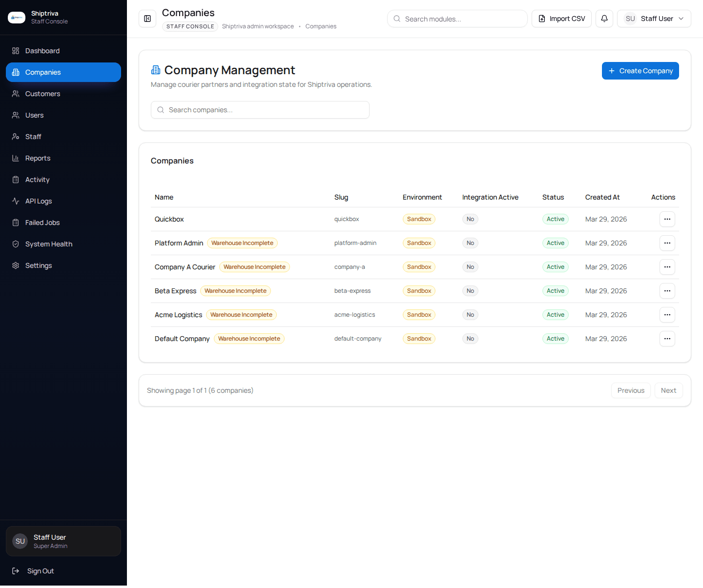703x588 pixels.
Task: Switch to the Companies breadcrumb item
Action: (x=321, y=26)
